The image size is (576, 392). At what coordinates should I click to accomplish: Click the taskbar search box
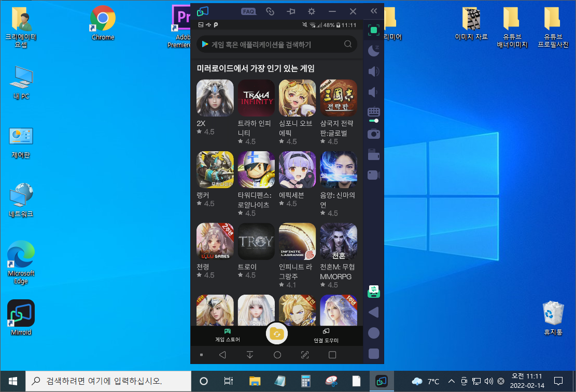point(108,381)
